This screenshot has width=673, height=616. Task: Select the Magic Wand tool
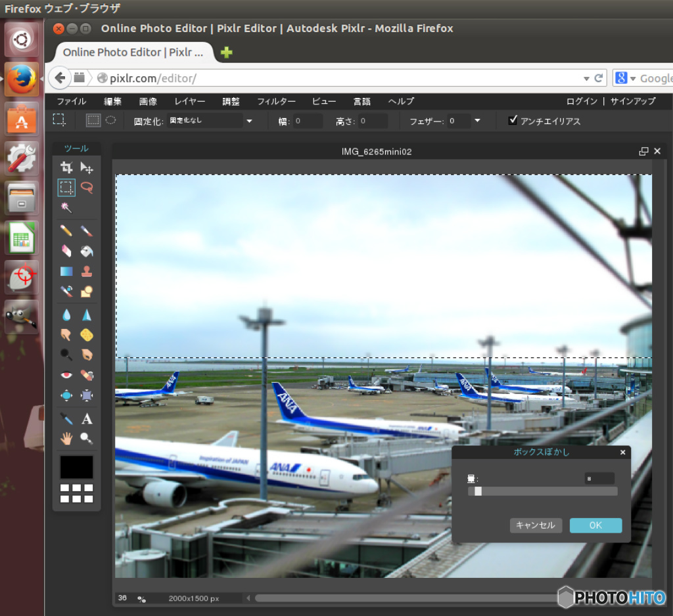(x=66, y=208)
